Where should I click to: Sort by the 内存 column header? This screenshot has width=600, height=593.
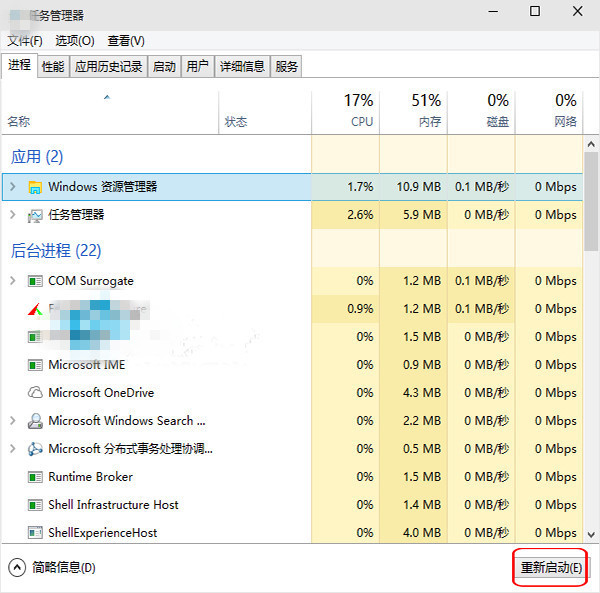pyautogui.click(x=413, y=112)
